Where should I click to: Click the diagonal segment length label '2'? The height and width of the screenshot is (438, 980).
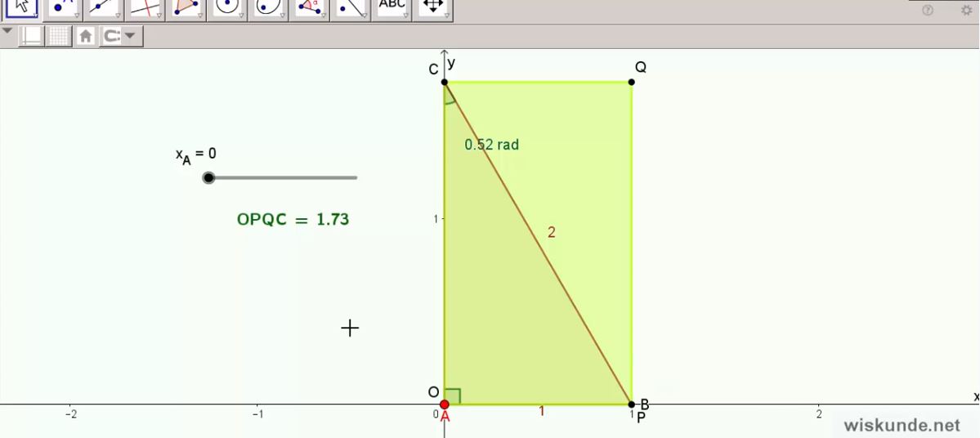(x=551, y=232)
